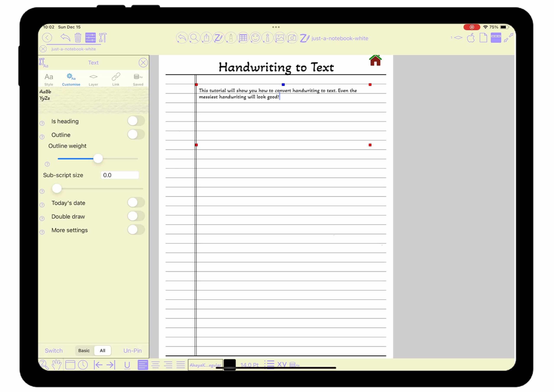Open the table insert tool
The width and height of the screenshot is (554, 392).
(243, 38)
